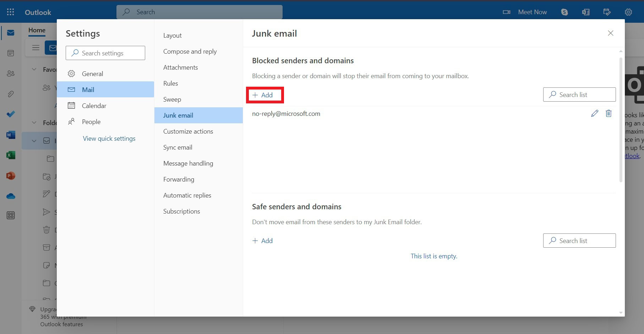Image resolution: width=644 pixels, height=334 pixels.
Task: Select the General settings category
Action: tap(105, 74)
